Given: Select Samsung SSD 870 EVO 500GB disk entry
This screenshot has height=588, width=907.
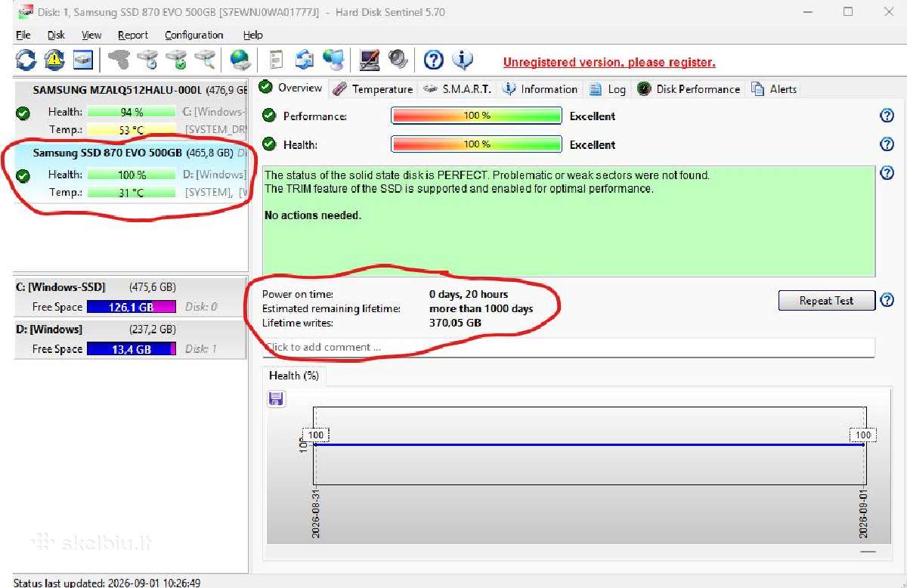Looking at the screenshot, I should point(130,172).
